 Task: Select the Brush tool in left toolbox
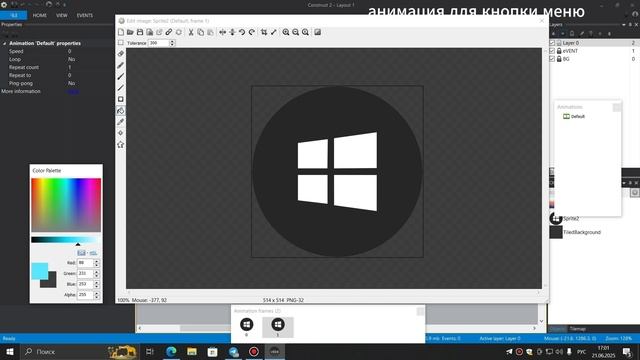120,77
